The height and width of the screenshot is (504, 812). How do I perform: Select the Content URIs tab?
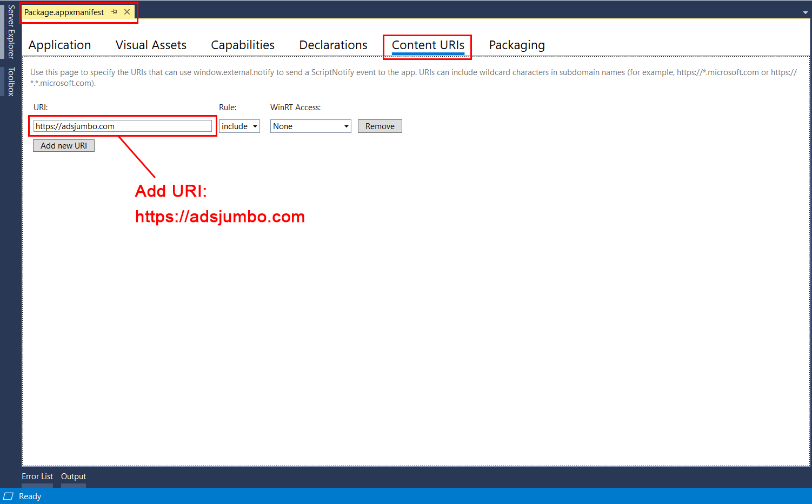(428, 45)
